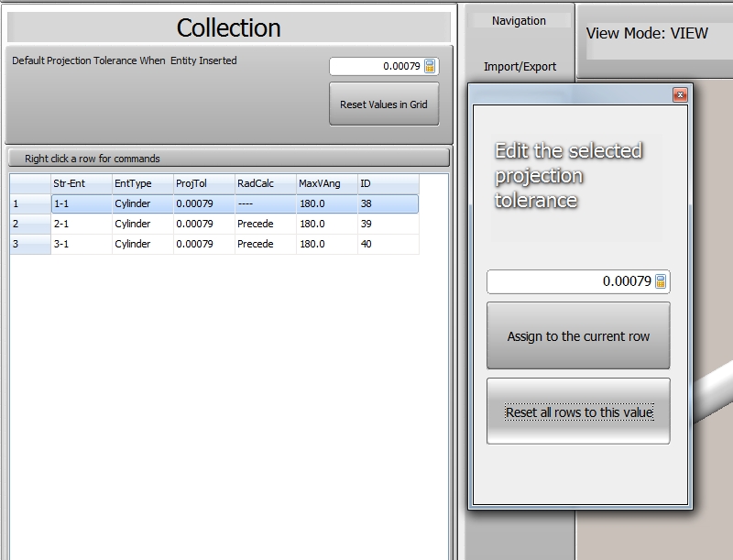
Task: Select the 2-1 Cylinder row
Action: coord(81,224)
